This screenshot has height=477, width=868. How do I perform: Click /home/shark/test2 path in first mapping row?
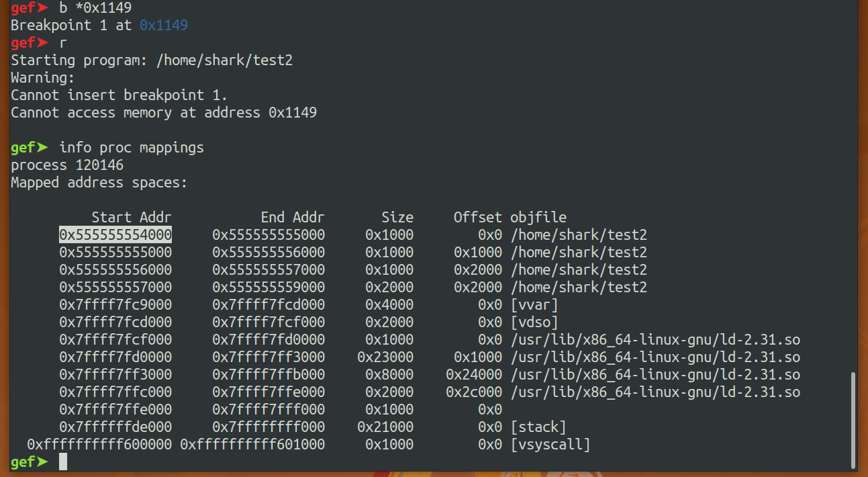(579, 235)
